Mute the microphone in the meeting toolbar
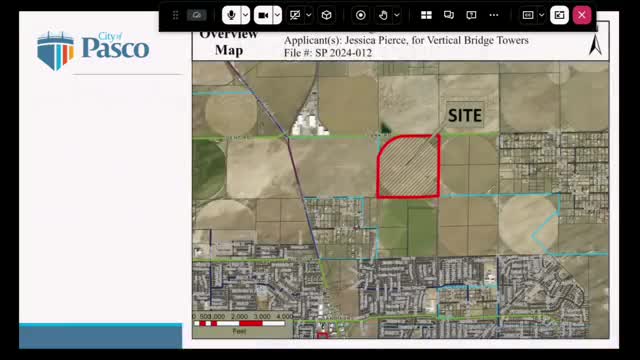The width and height of the screenshot is (640, 360). (x=231, y=15)
